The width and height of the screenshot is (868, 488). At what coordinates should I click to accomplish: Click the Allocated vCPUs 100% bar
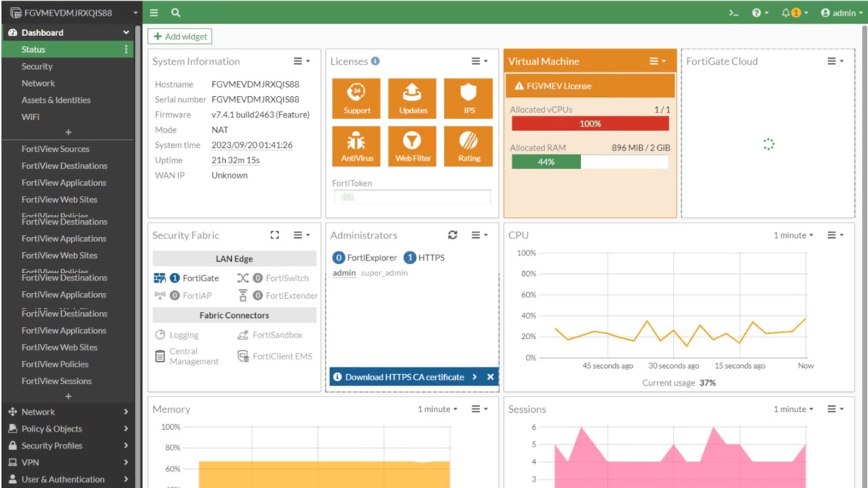590,123
